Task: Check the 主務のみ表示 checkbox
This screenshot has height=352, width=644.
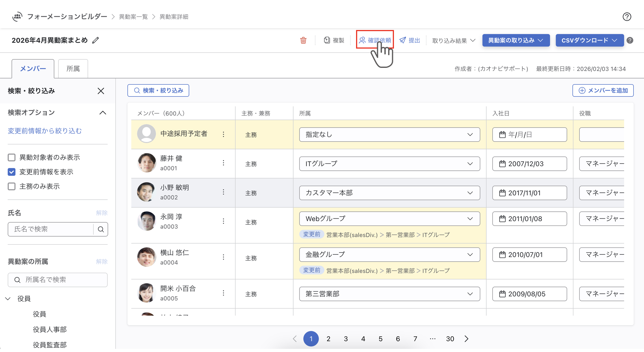Action: click(x=11, y=186)
